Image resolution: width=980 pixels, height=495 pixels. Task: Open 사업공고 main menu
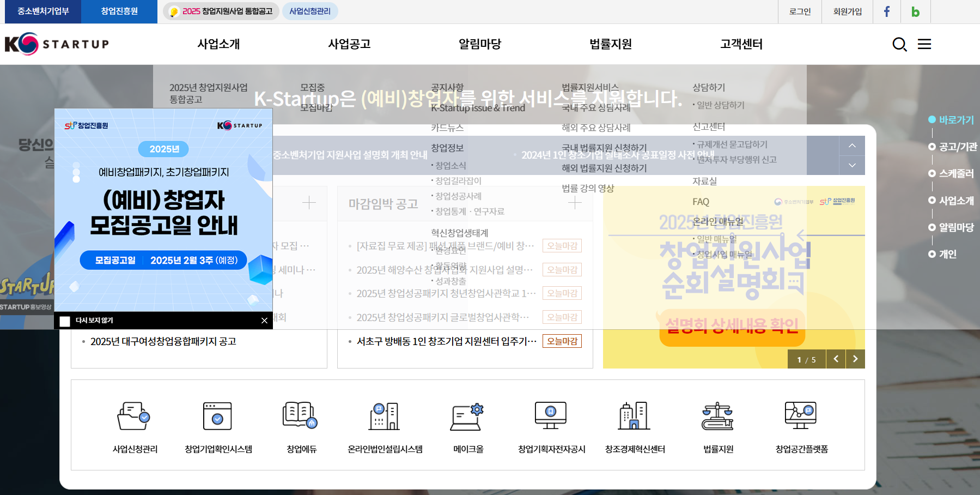(349, 44)
